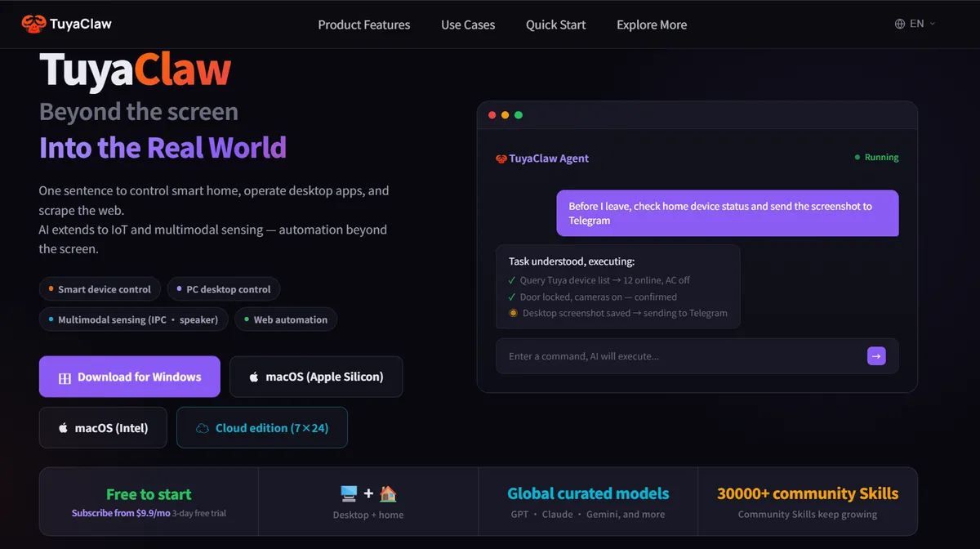Screen dimensions: 980x549
Task: Select the PC desktop control tag
Action: click(224, 289)
